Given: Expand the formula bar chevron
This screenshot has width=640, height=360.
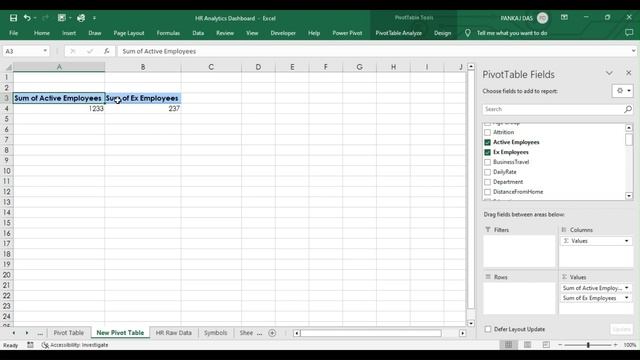Looking at the screenshot, I should pos(633,51).
